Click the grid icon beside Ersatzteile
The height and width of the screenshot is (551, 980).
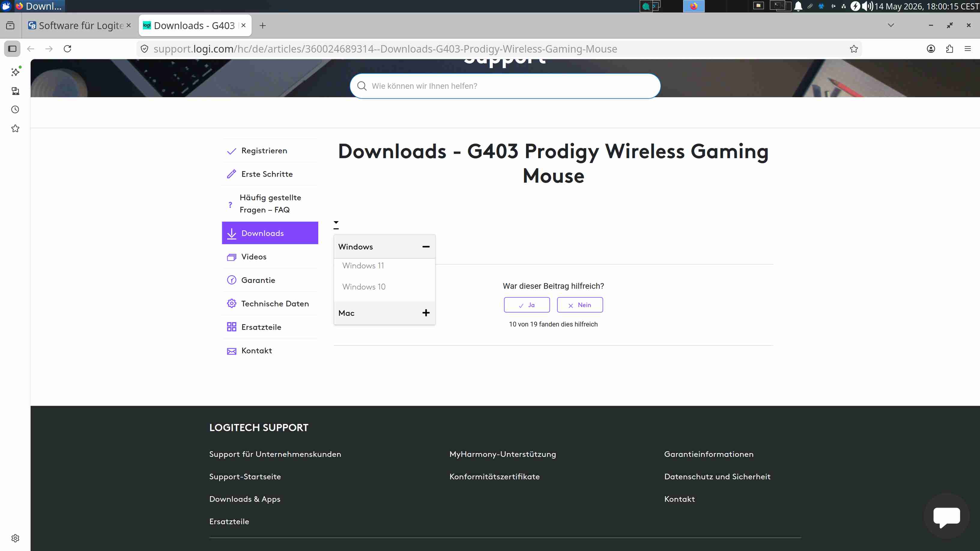pos(231,327)
